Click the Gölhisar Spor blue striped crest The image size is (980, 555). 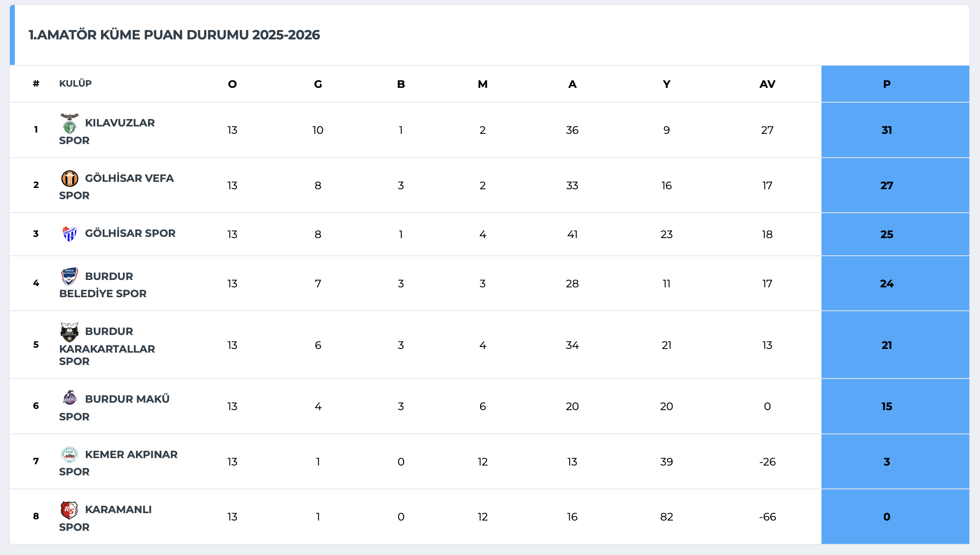[69, 234]
